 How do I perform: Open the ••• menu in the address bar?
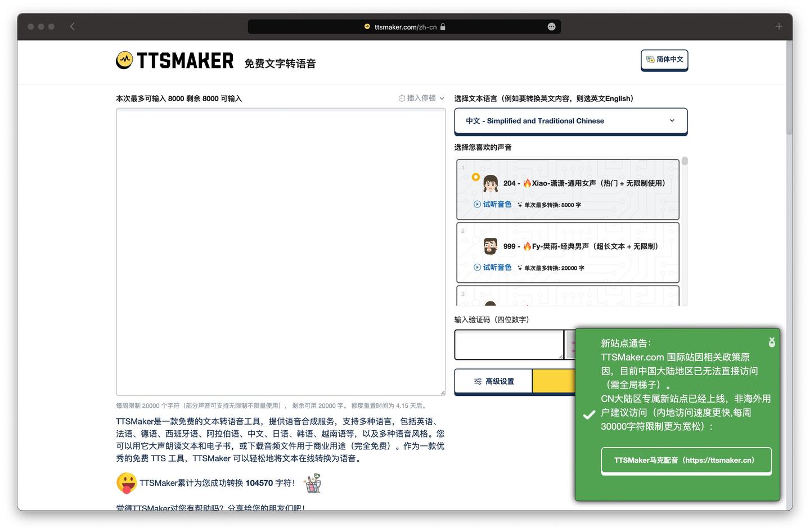tap(551, 26)
